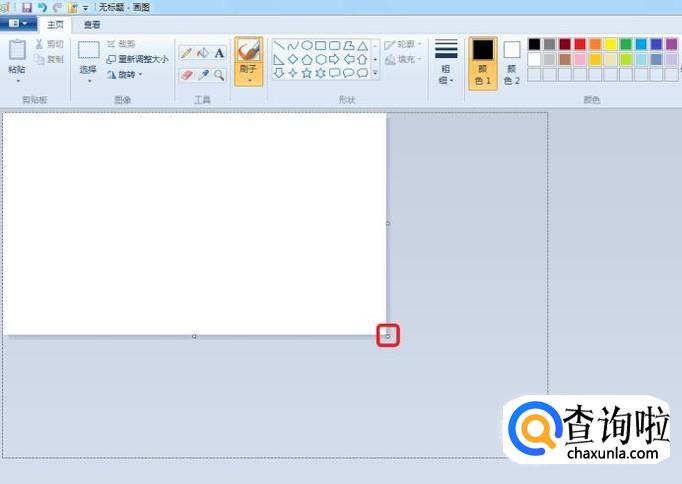The height and width of the screenshot is (484, 682).
Task: Pick the green swatch in the palette
Action: point(625,44)
